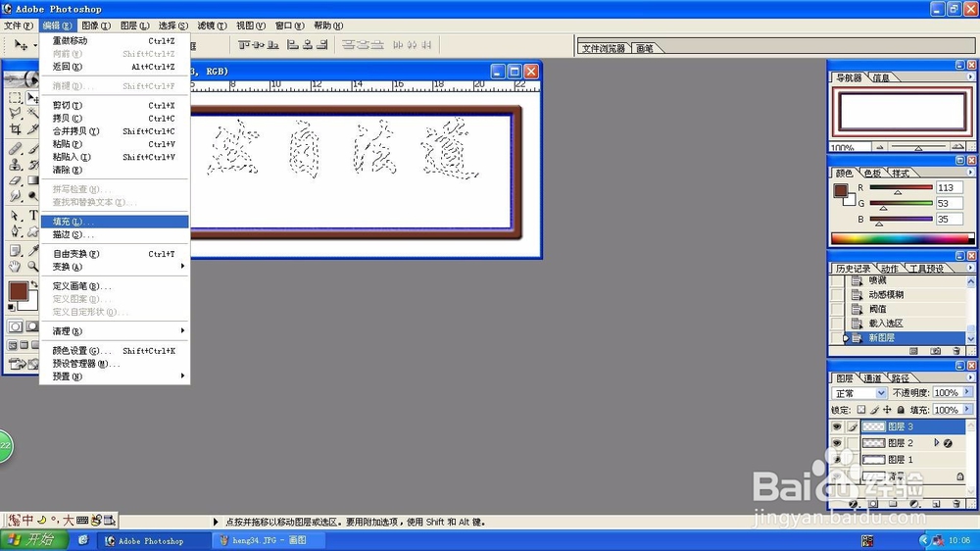
Task: Switch to the 通道 tab
Action: click(x=872, y=377)
